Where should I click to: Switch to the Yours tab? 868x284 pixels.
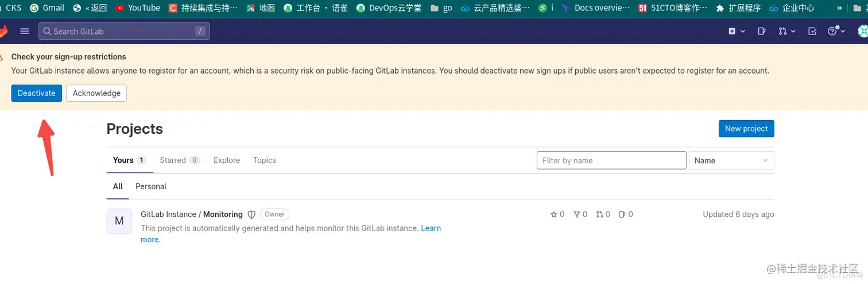click(x=130, y=160)
